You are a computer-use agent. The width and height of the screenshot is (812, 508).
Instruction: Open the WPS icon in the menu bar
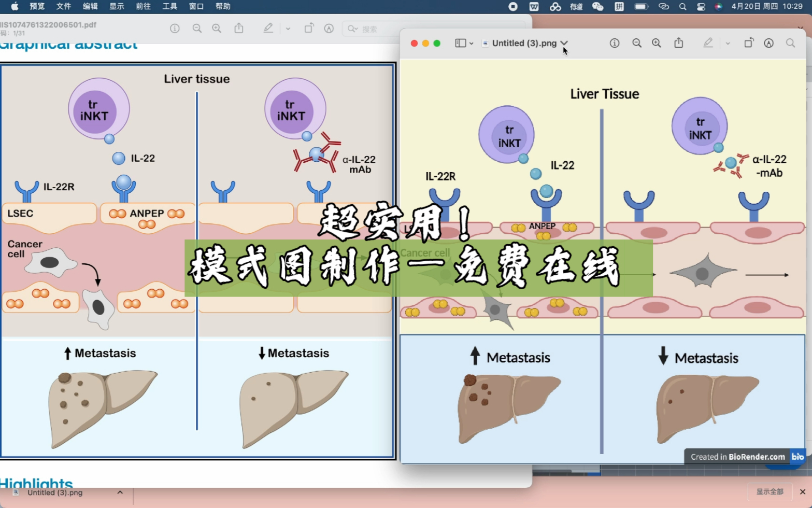(534, 6)
